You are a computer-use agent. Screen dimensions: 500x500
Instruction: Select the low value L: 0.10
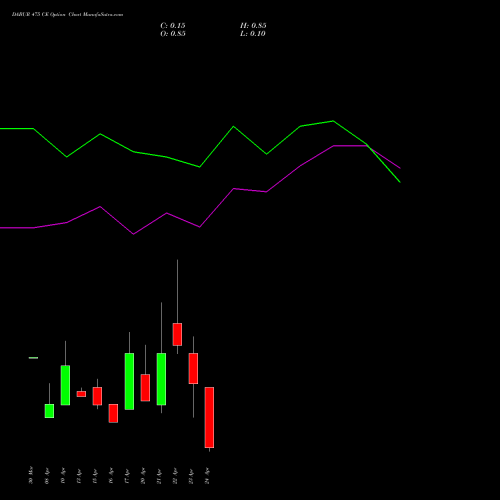click(x=253, y=34)
